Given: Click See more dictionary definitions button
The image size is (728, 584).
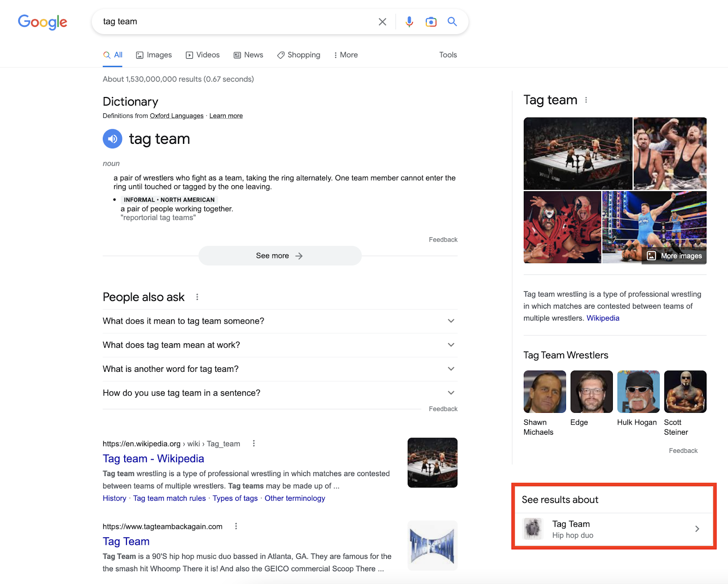Looking at the screenshot, I should [x=280, y=256].
